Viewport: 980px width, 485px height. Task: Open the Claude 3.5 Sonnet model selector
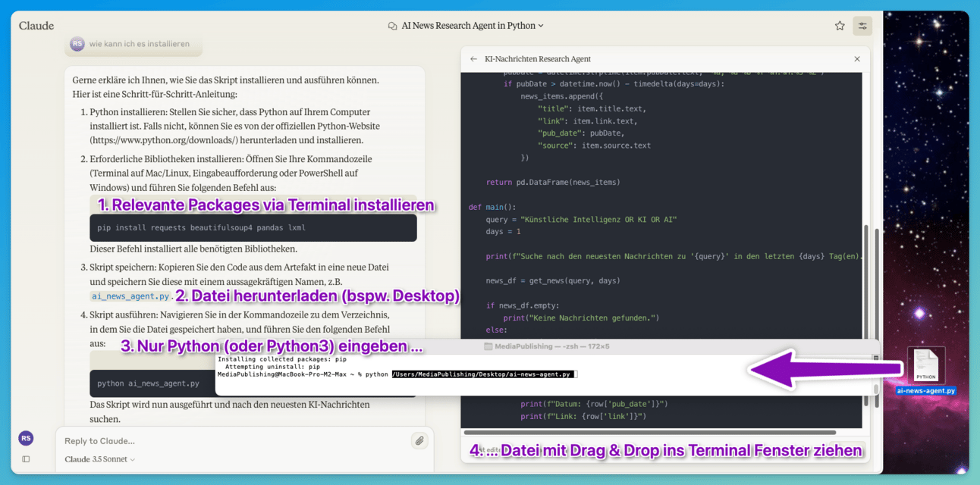[x=100, y=459]
